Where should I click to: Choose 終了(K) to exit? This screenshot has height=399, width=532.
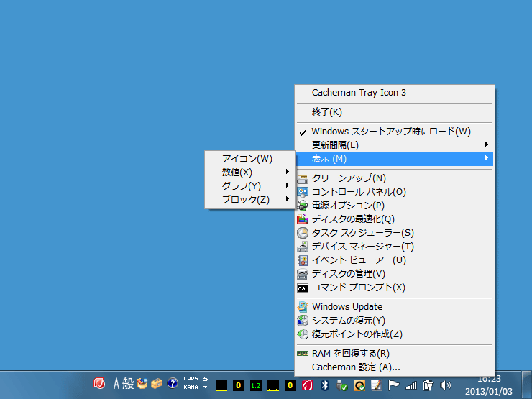(395, 112)
